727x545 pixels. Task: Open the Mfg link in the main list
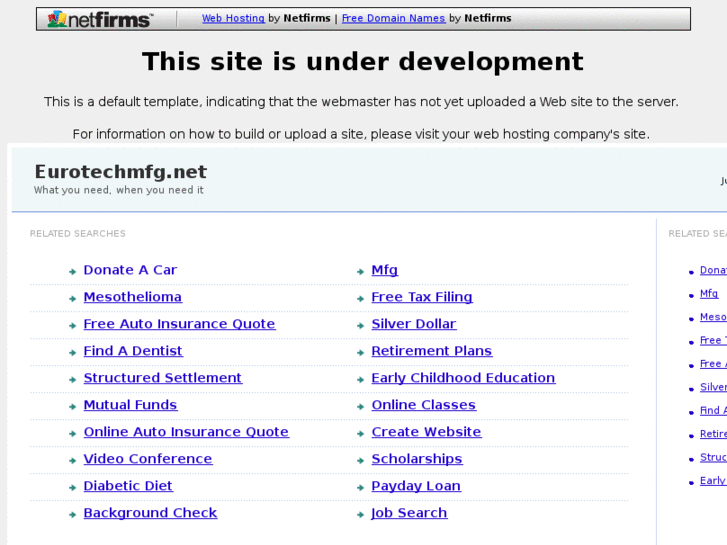click(384, 270)
